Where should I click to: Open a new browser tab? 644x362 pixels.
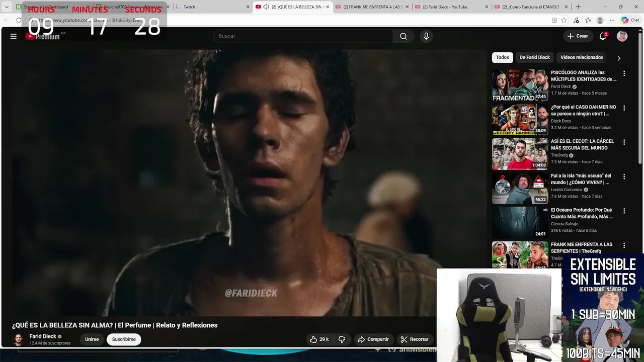coord(578,7)
